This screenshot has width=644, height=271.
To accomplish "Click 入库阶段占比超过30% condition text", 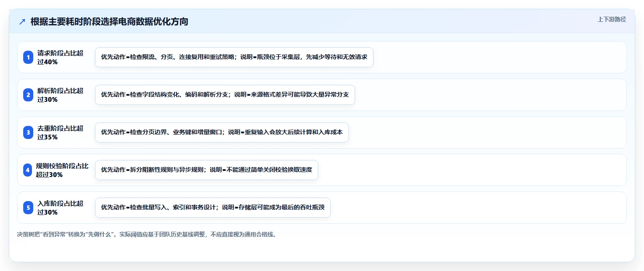I will click(60, 208).
